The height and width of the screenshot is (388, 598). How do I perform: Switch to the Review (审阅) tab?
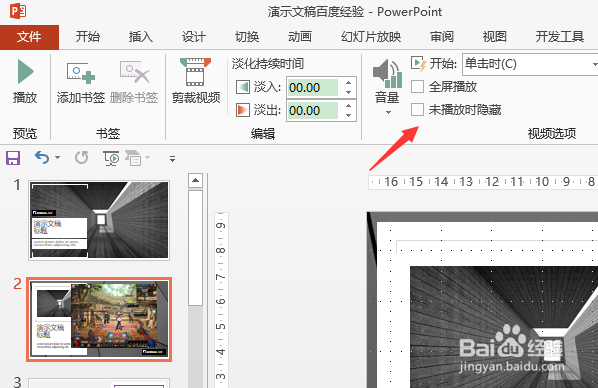[x=442, y=37]
